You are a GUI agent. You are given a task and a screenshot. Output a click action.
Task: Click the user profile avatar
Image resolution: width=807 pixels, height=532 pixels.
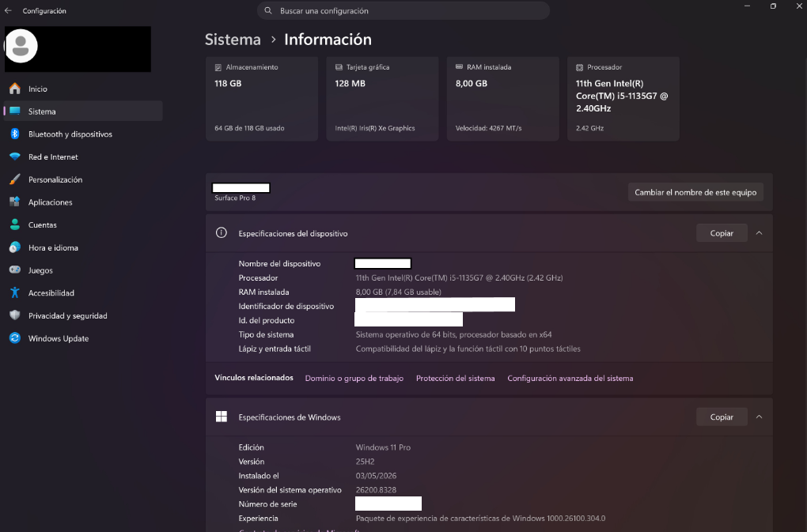tap(21, 47)
